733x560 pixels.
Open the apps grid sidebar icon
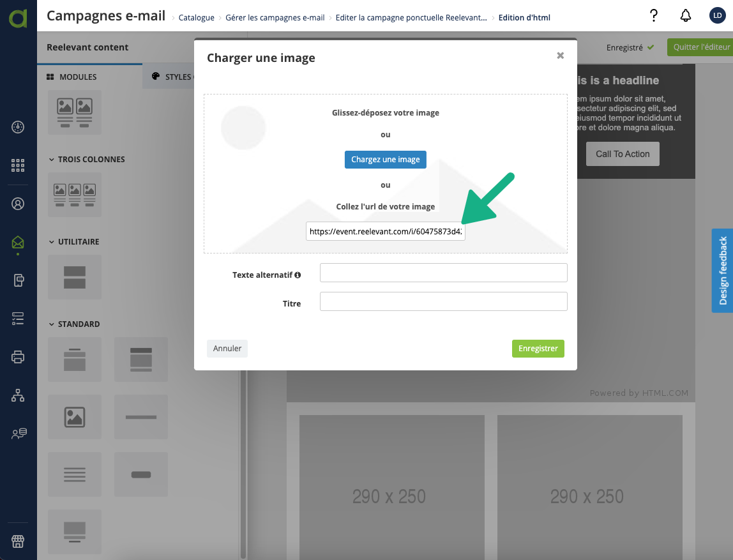[18, 165]
